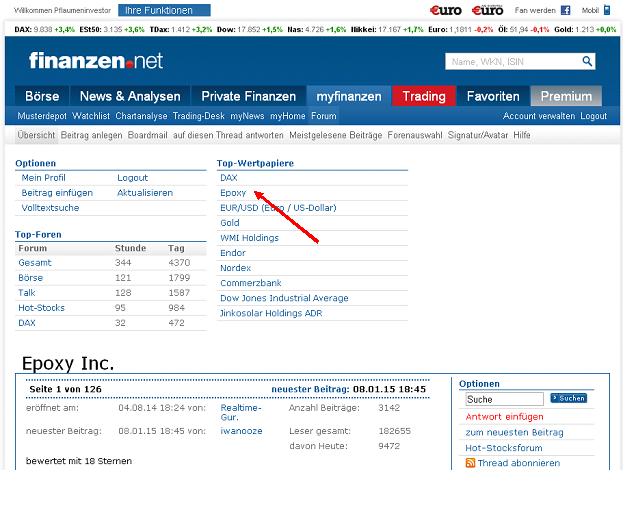Screen dimensions: 640x512
Task: Click the Suche field in thread options
Action: pos(504,399)
